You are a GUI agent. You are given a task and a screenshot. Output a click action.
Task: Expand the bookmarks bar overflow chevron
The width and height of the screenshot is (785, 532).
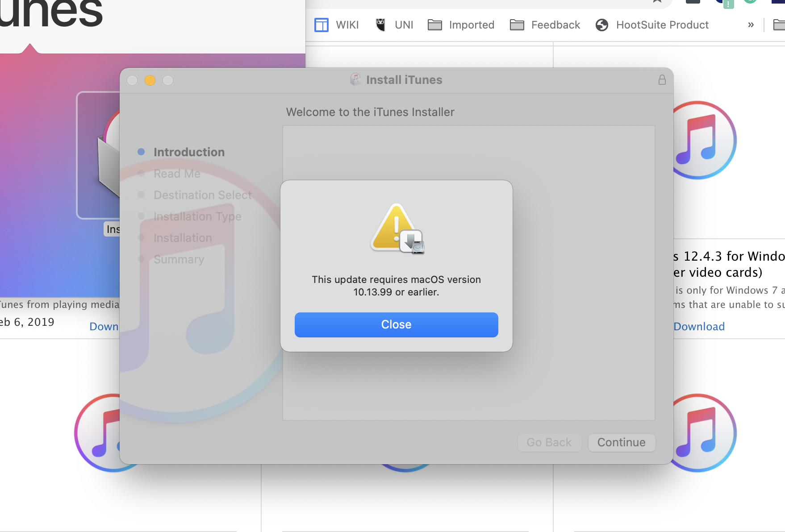(x=751, y=25)
